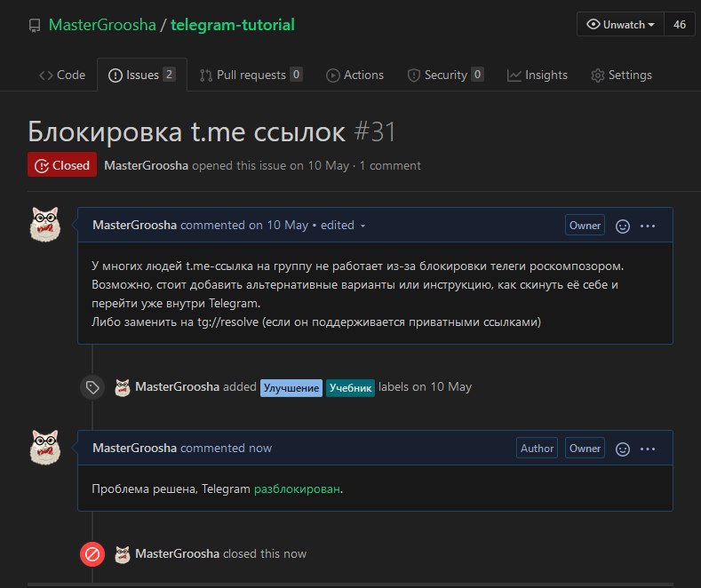Click MasterGroosha in the labels added event

coord(178,387)
